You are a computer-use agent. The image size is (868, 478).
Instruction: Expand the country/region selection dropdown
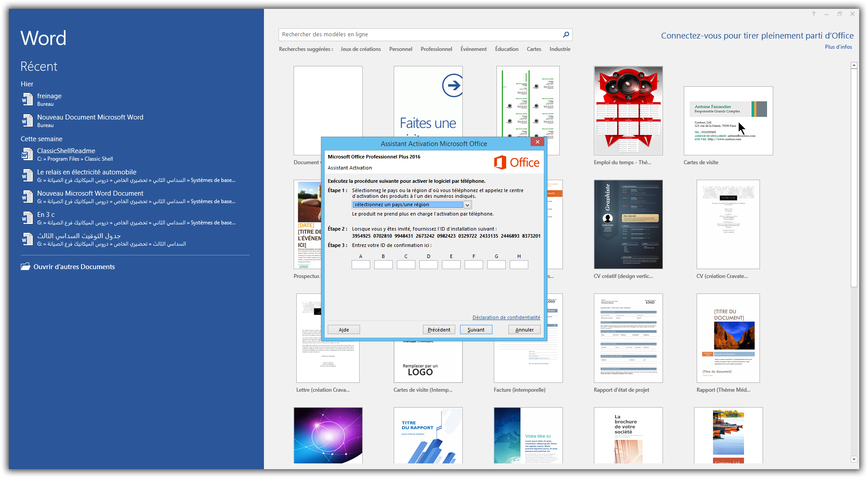pos(467,205)
